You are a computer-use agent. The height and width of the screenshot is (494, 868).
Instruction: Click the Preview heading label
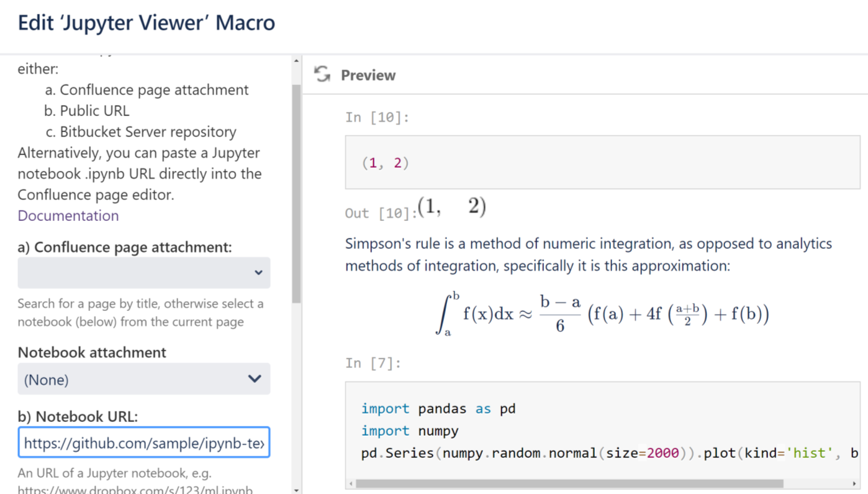pyautogui.click(x=368, y=75)
